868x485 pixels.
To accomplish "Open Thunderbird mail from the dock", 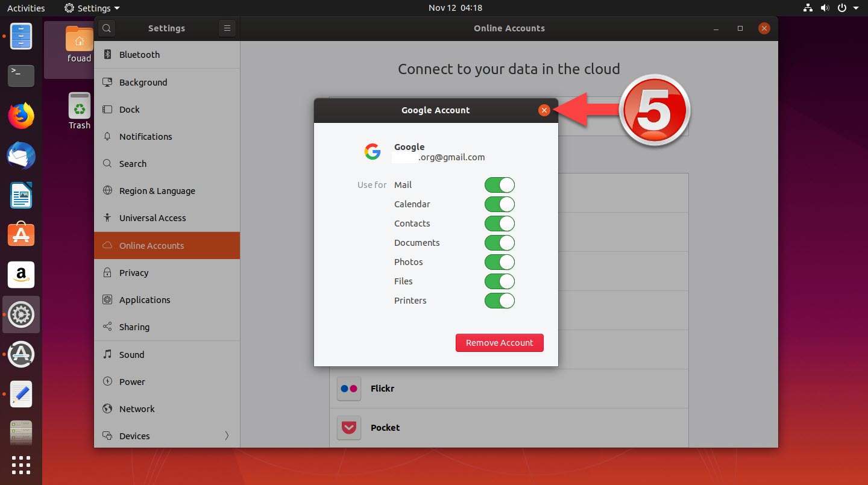I will 21,155.
